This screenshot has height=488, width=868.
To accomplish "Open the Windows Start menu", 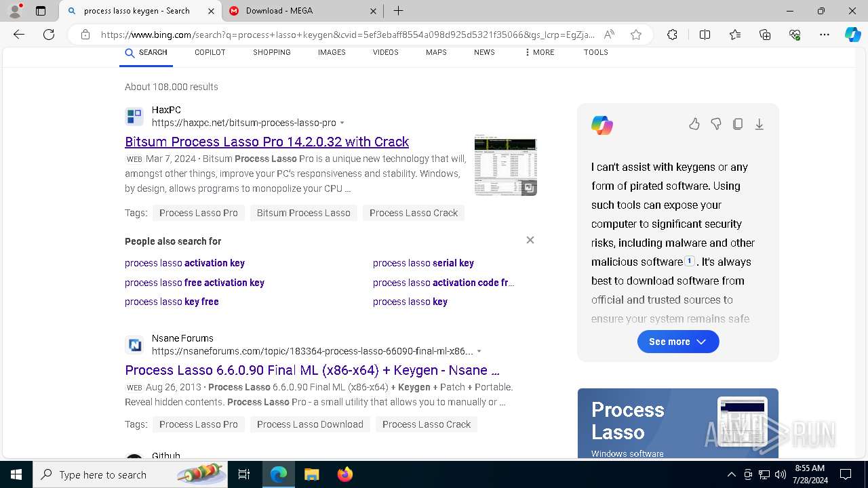I will pyautogui.click(x=16, y=474).
